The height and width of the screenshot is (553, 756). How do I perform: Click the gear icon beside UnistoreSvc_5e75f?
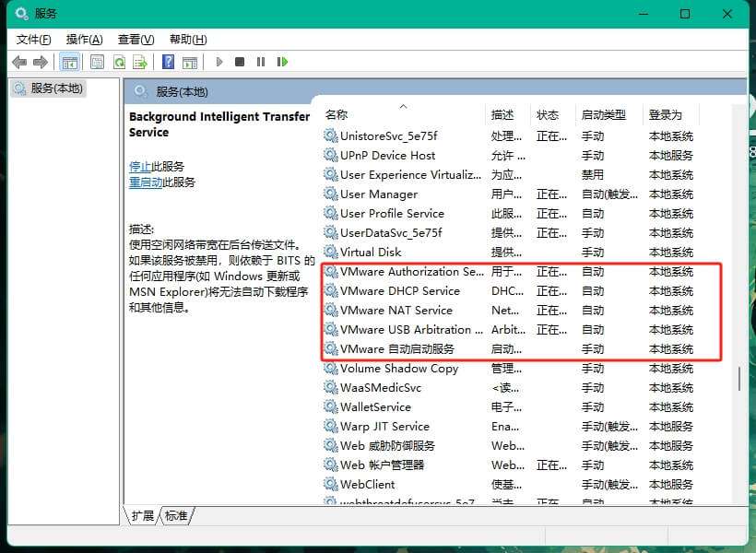coord(331,135)
